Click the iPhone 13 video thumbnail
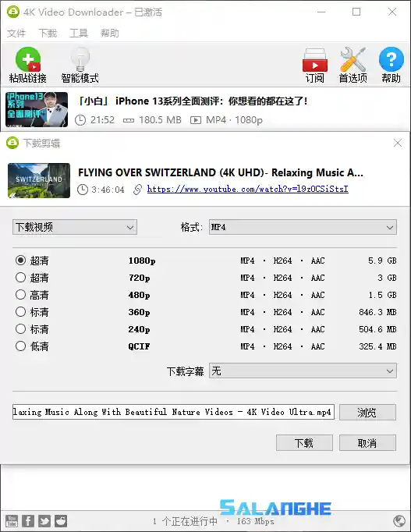The height and width of the screenshot is (532, 411). point(37,109)
